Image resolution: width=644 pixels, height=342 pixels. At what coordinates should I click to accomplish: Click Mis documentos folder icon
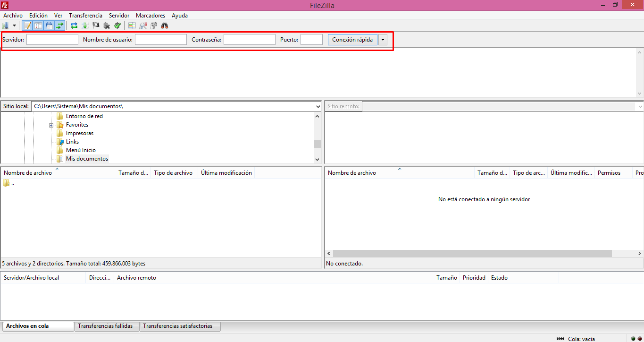click(60, 159)
